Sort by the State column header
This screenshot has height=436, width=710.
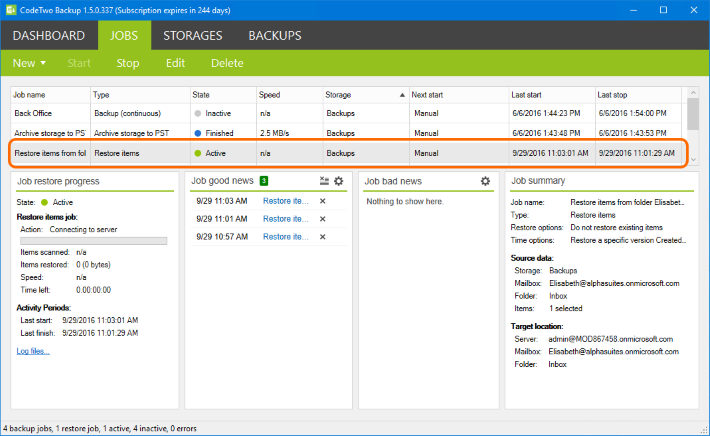[x=223, y=95]
